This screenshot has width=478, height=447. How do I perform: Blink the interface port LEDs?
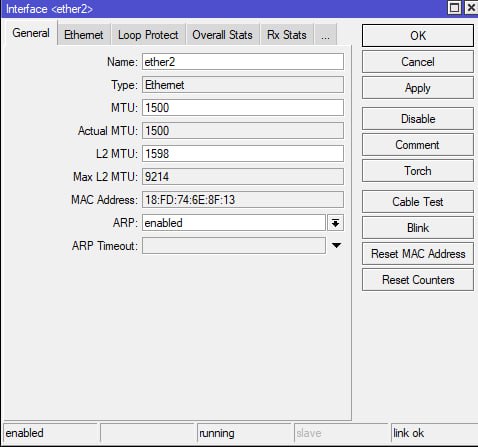[x=418, y=228]
